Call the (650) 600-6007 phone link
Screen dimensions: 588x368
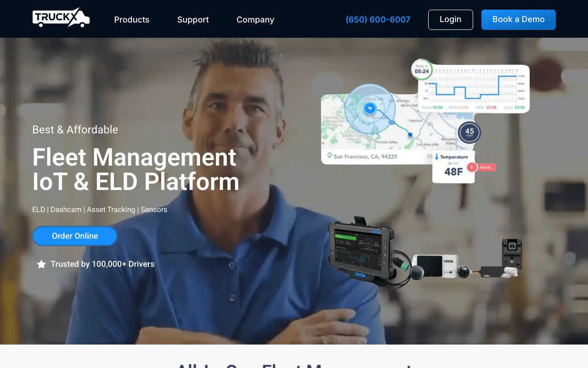378,19
